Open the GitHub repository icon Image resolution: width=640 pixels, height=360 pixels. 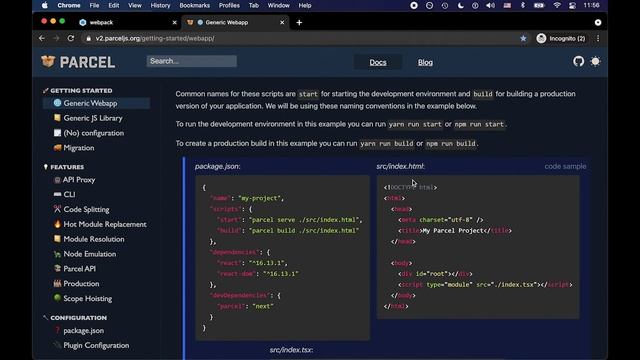tap(578, 62)
